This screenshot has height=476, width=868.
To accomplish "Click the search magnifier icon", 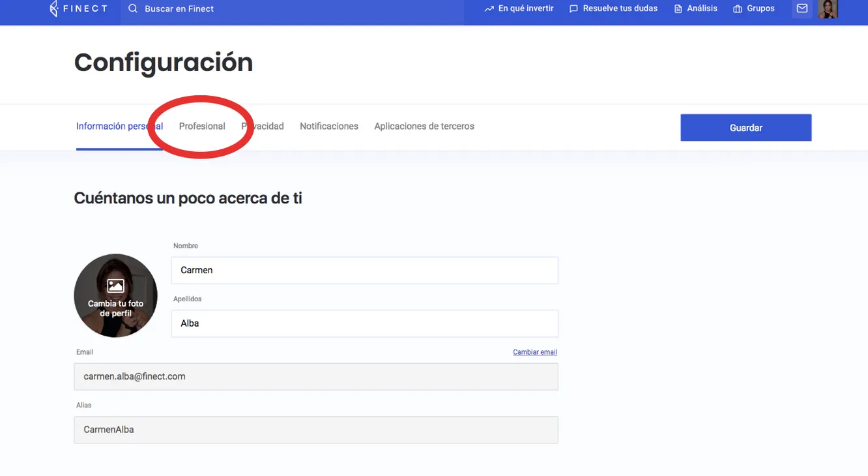I will click(x=133, y=8).
